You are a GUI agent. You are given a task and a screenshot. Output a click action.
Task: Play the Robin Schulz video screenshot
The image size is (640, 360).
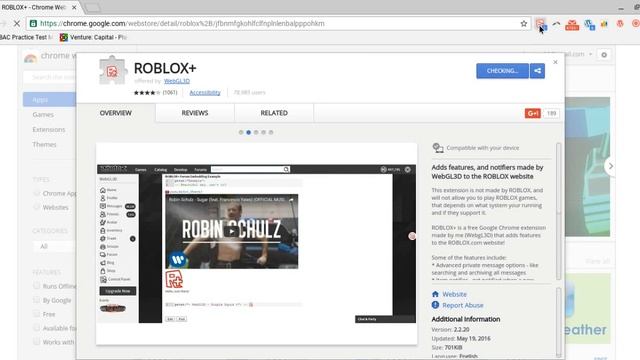pyautogui.click(x=231, y=231)
